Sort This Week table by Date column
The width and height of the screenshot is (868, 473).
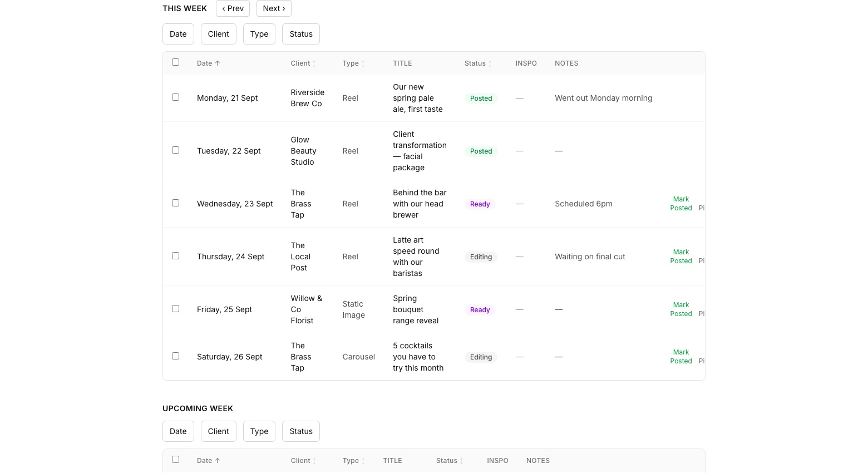pyautogui.click(x=209, y=63)
